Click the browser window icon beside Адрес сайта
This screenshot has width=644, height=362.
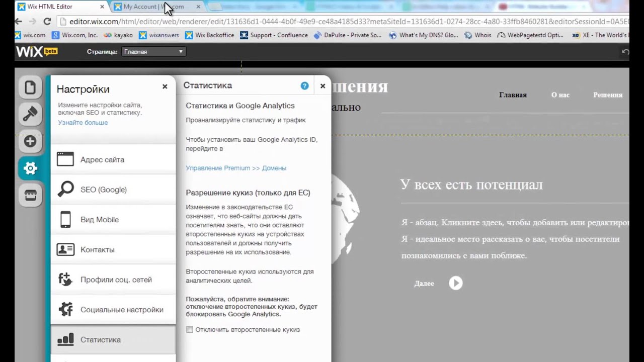[65, 159]
